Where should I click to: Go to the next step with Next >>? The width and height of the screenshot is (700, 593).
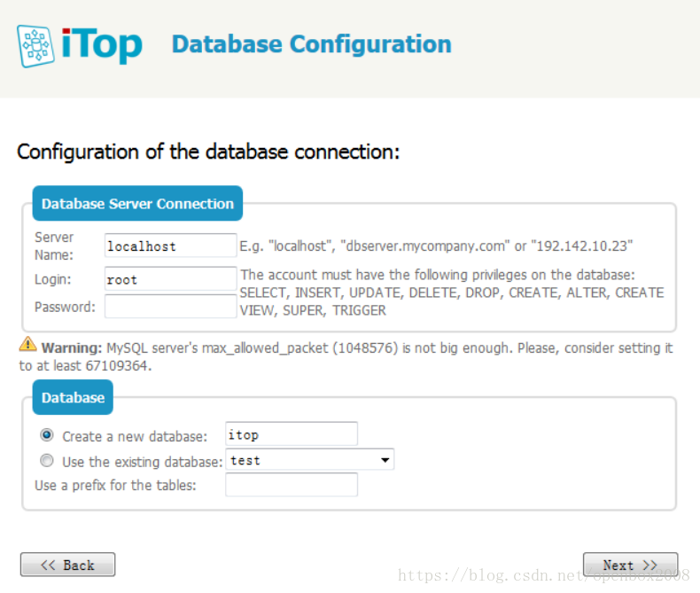coord(630,565)
